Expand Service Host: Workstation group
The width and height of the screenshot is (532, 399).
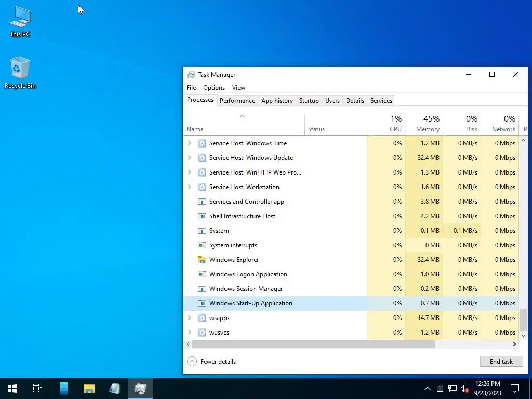pyautogui.click(x=189, y=187)
